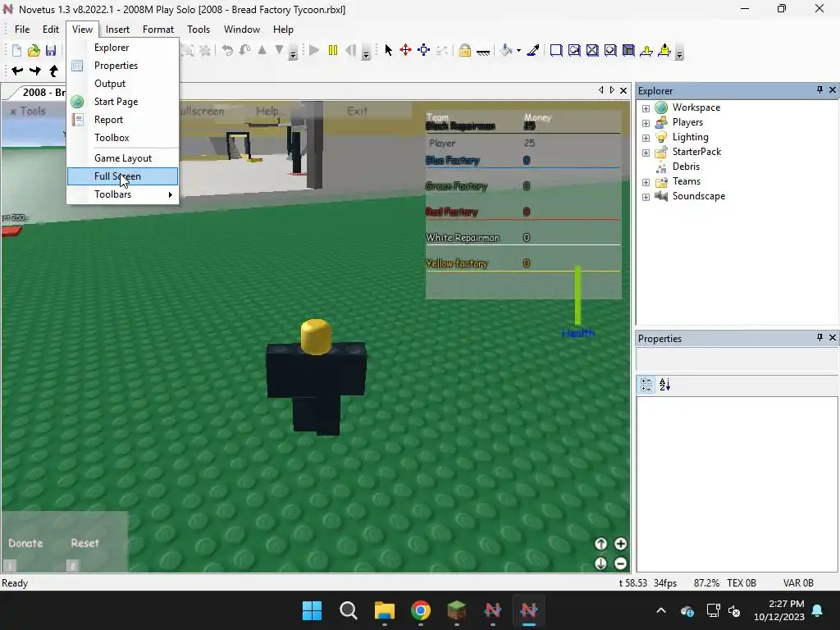The width and height of the screenshot is (840, 630).
Task: Click the forward navigation arrow
Action: coord(35,71)
